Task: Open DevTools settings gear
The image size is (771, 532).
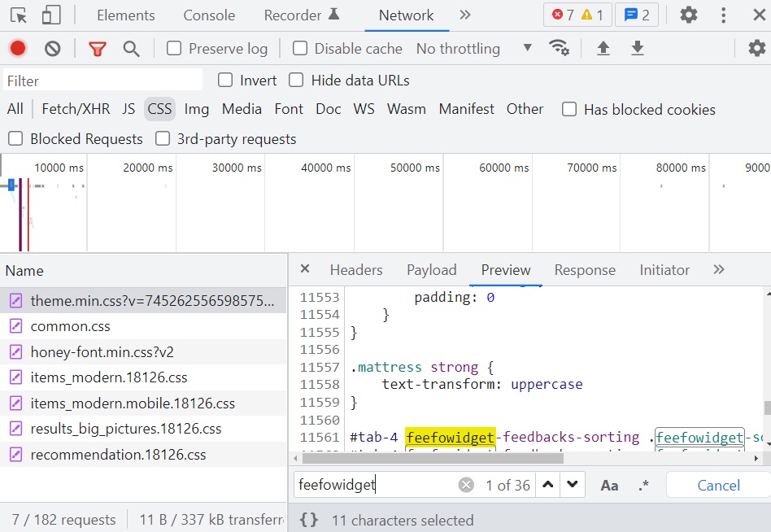Action: click(690, 15)
